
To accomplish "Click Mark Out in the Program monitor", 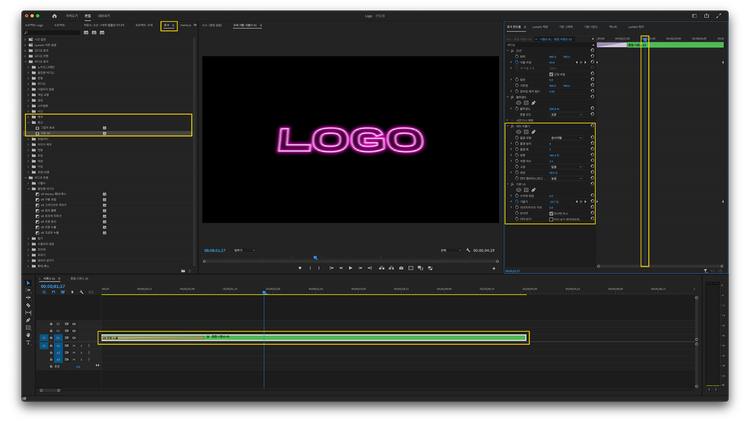I will (320, 268).
